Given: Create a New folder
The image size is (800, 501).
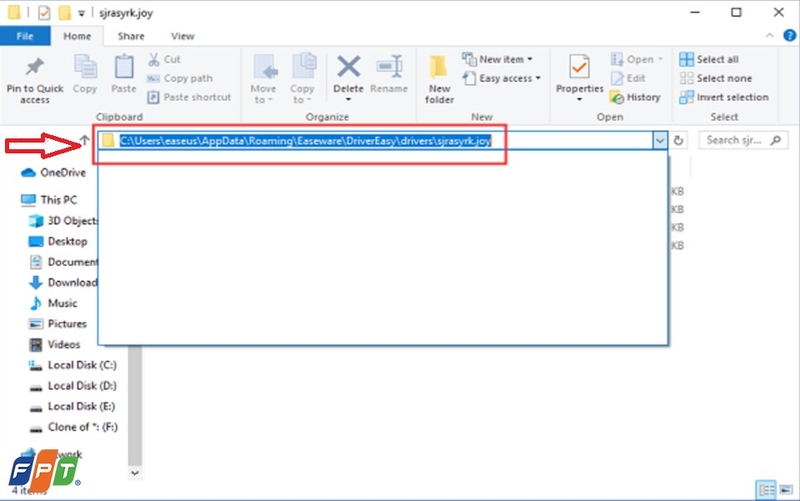Looking at the screenshot, I should coord(439,79).
